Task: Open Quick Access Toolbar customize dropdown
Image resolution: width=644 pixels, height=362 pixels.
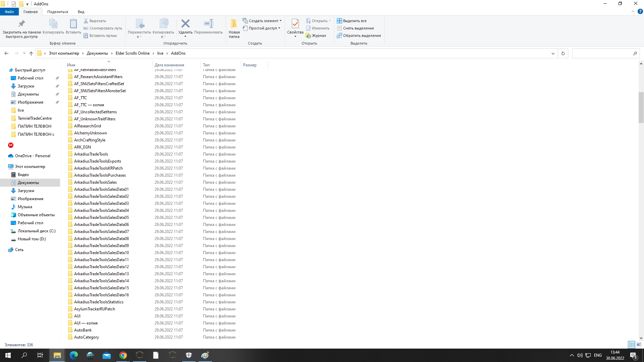Action: pyautogui.click(x=27, y=4)
